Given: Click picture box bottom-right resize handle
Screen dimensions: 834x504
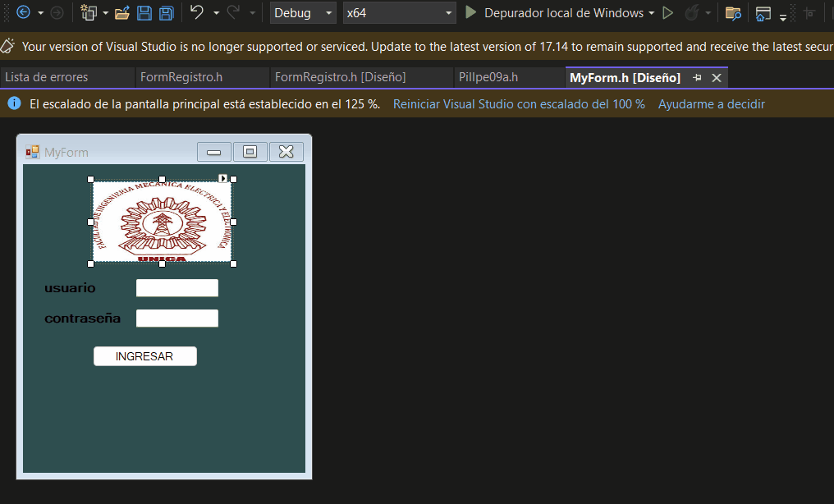Looking at the screenshot, I should point(233,263).
